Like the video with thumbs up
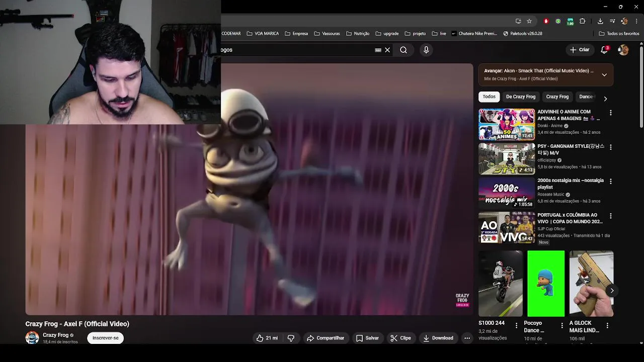This screenshot has height=362, width=644. (x=267, y=338)
